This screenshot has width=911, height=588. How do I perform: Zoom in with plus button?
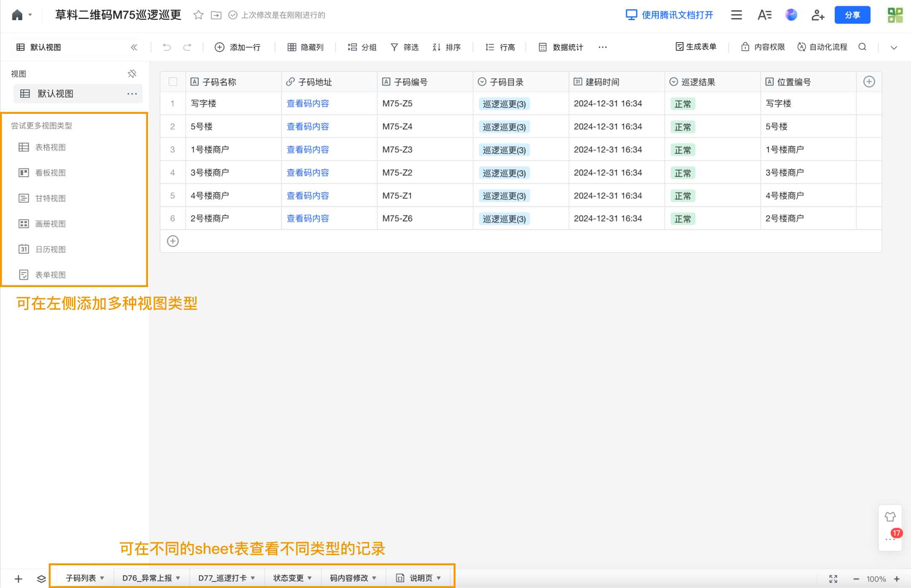click(897, 579)
